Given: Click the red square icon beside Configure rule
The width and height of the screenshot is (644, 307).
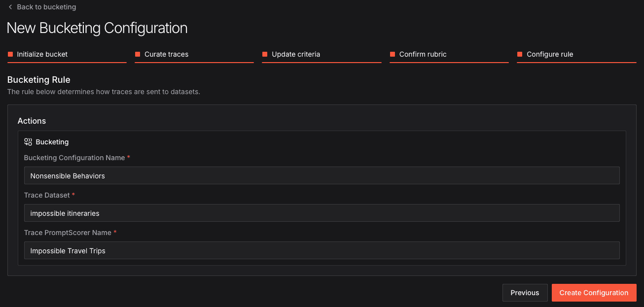Looking at the screenshot, I should click(x=520, y=54).
